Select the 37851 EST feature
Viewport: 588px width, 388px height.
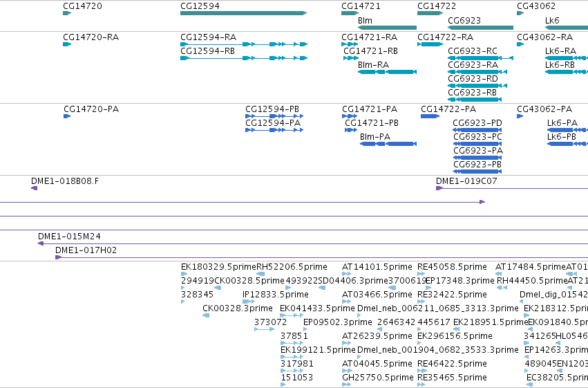(292, 343)
